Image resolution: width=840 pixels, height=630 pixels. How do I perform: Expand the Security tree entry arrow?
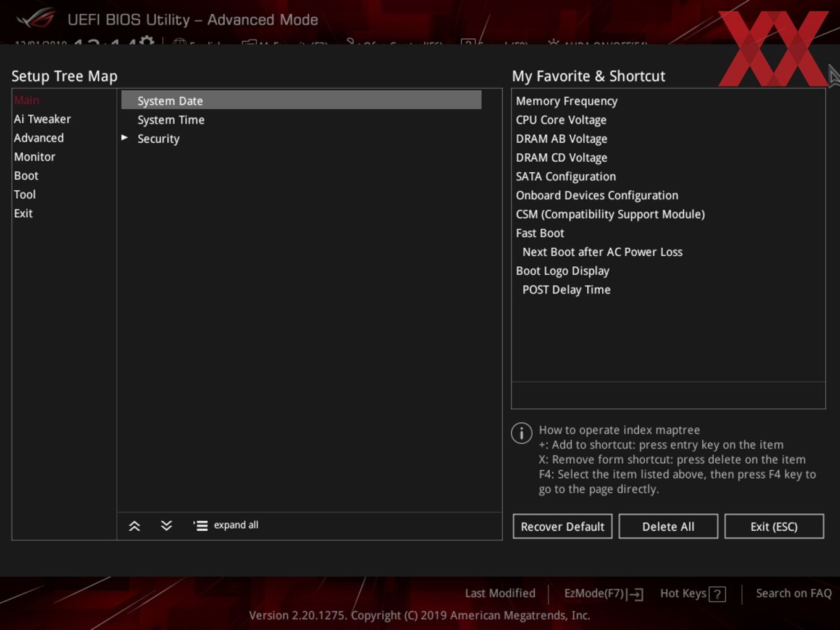[x=125, y=138]
